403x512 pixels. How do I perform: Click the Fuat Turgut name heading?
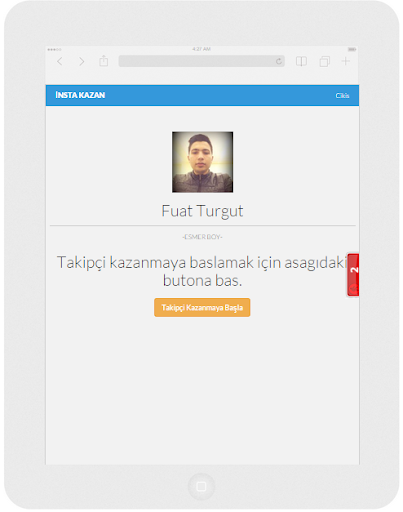tap(202, 211)
